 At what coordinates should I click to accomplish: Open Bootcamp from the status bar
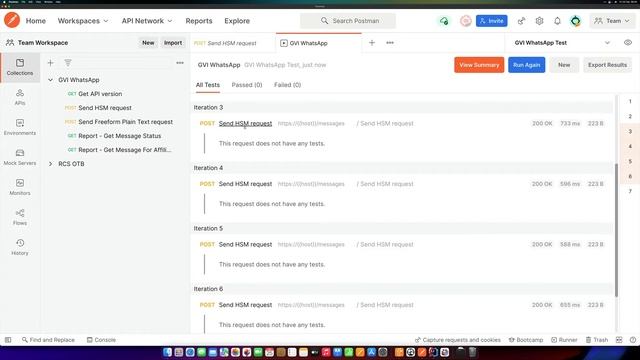526,340
